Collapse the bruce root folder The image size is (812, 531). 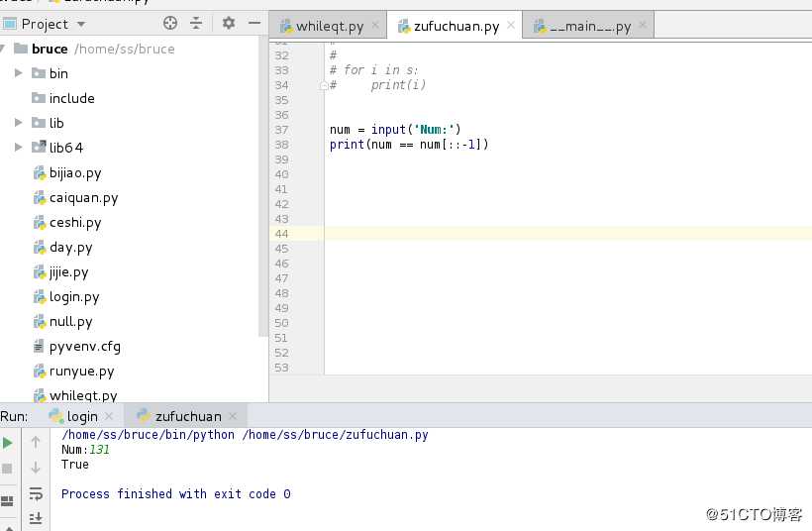3,49
